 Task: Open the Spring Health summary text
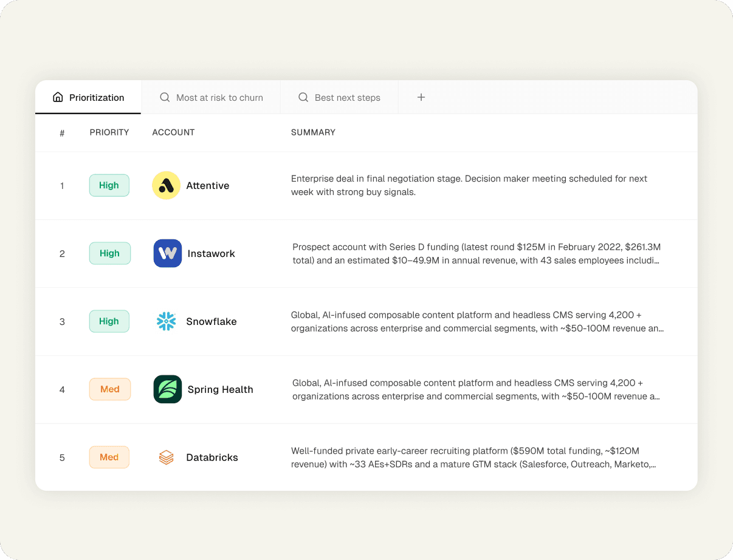point(477,389)
